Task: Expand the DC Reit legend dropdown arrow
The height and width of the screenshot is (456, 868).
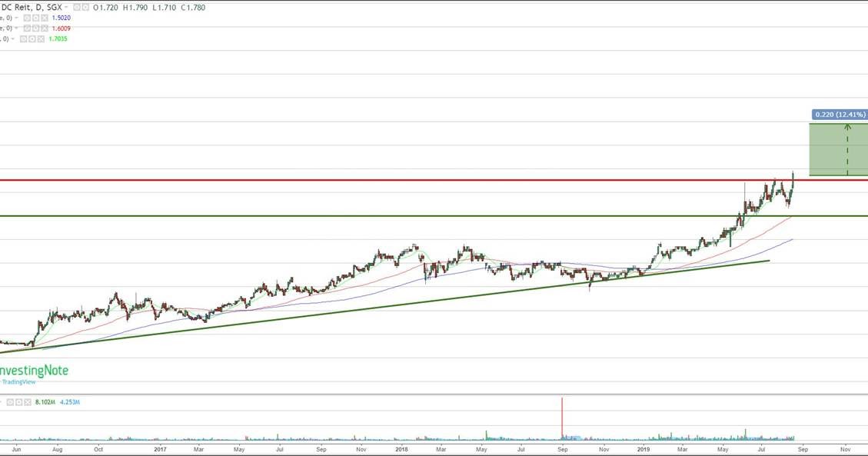Action: tap(66, 7)
